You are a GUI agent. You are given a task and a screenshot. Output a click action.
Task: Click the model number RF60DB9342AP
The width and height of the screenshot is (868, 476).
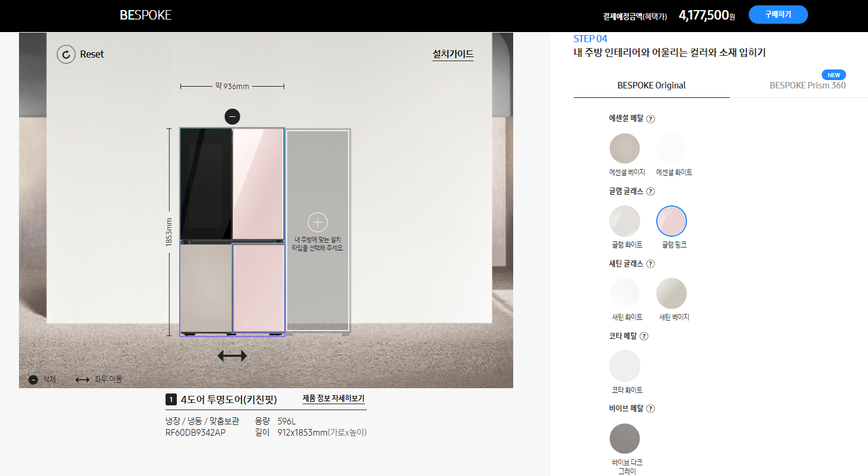point(196,433)
